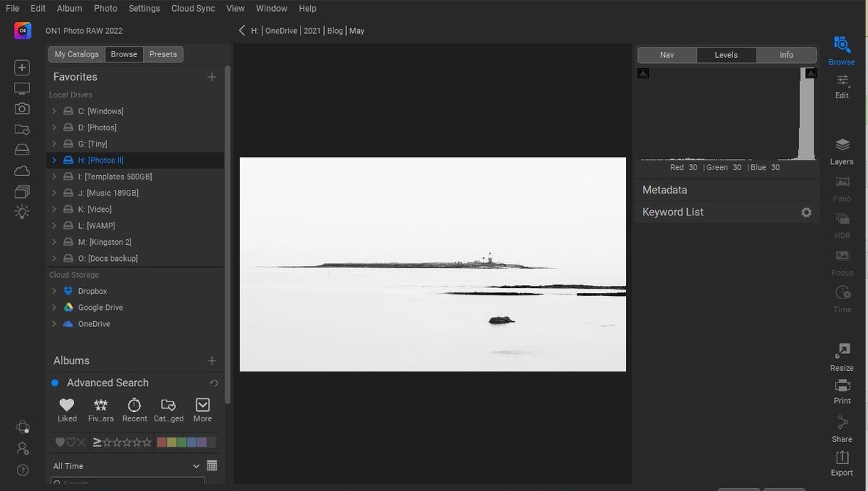Open the desktop monitor shortcut icon

click(22, 89)
